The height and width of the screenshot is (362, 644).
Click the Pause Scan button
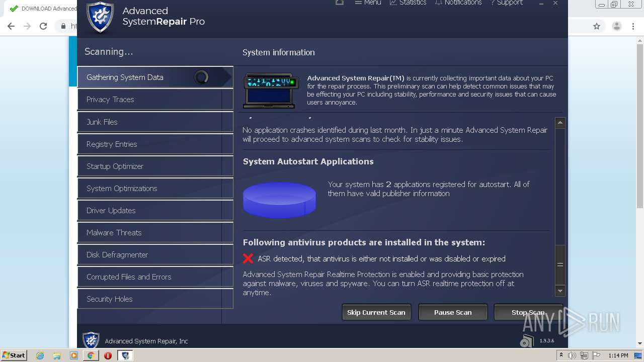(x=453, y=312)
